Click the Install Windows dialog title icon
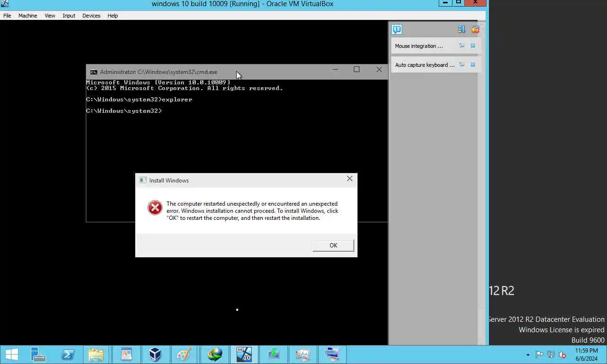The width and height of the screenshot is (607, 364). [x=143, y=181]
